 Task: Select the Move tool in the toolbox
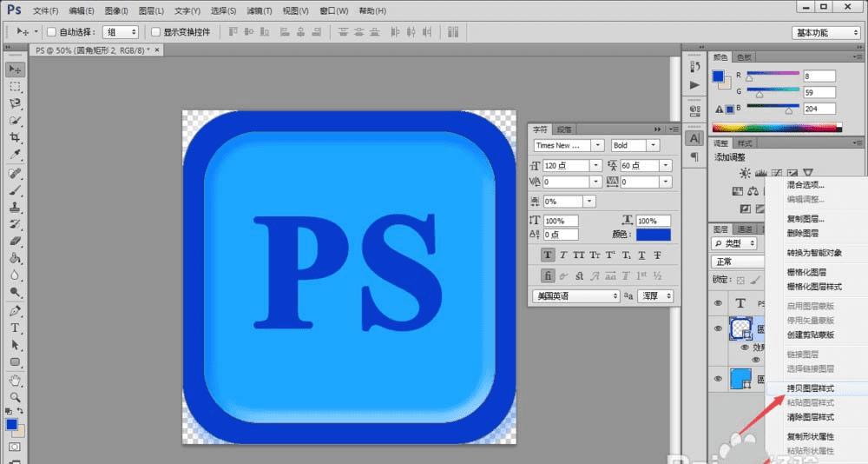click(x=15, y=70)
